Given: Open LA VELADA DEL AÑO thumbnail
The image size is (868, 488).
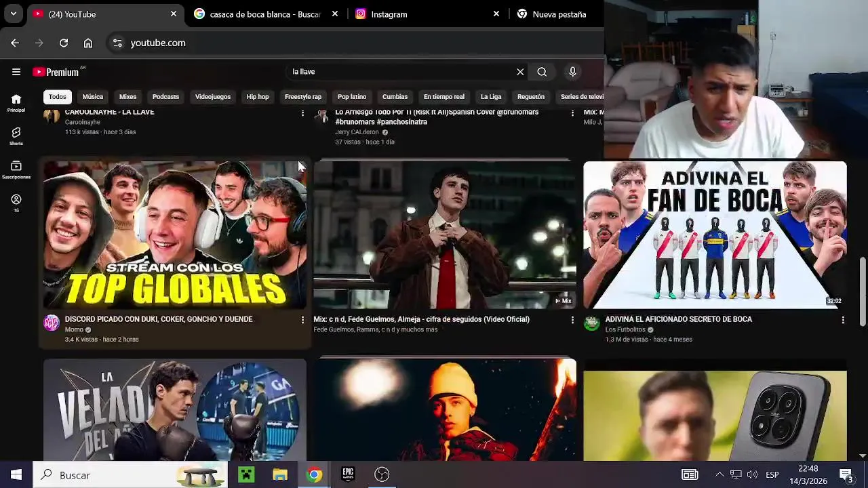Looking at the screenshot, I should pyautogui.click(x=175, y=410).
